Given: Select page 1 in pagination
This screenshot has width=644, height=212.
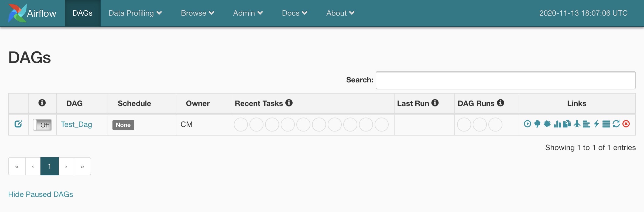Looking at the screenshot, I should (50, 166).
